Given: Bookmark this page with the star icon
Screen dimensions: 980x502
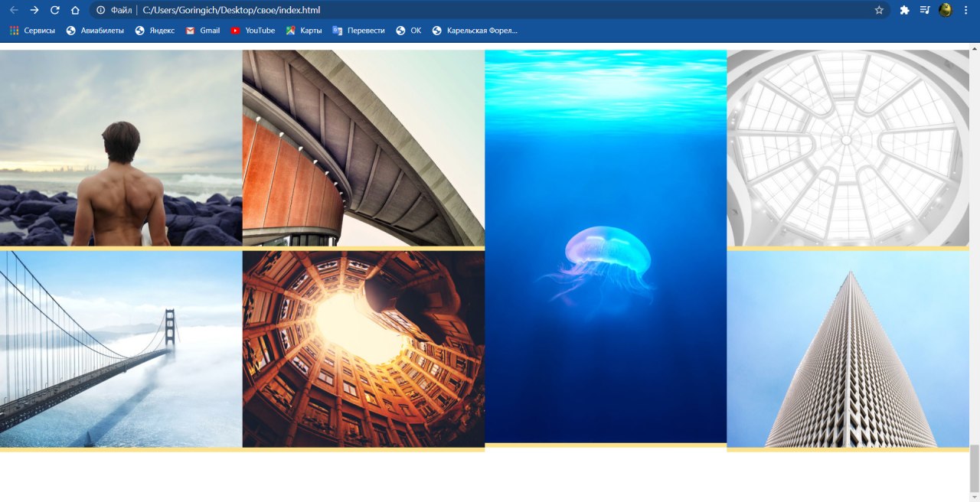Looking at the screenshot, I should coord(879,10).
